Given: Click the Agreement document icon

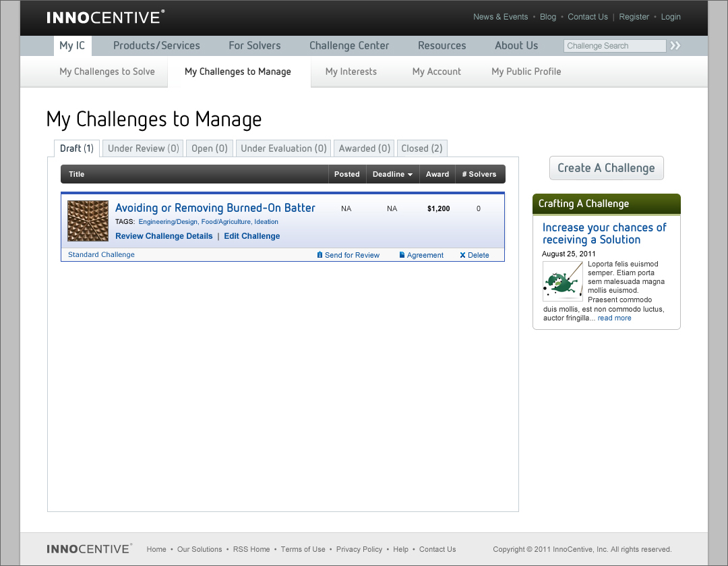Looking at the screenshot, I should [402, 254].
